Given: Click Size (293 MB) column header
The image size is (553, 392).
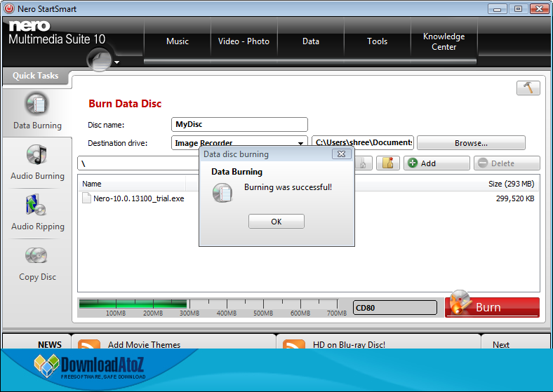Looking at the screenshot, I should pos(511,184).
